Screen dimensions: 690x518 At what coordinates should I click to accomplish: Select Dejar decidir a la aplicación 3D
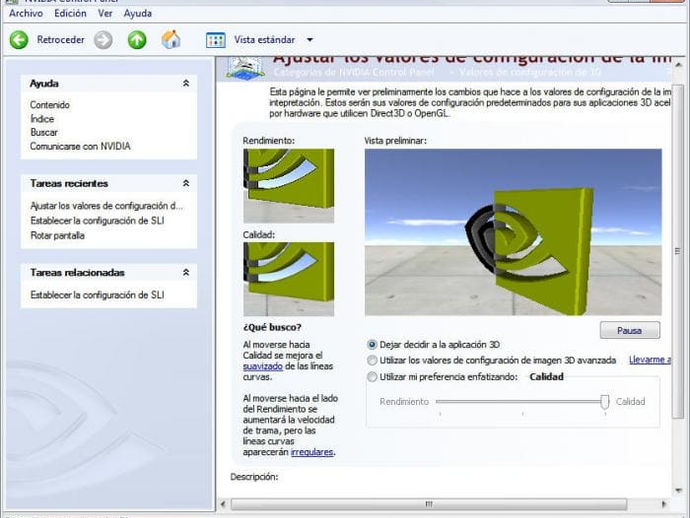pyautogui.click(x=372, y=345)
